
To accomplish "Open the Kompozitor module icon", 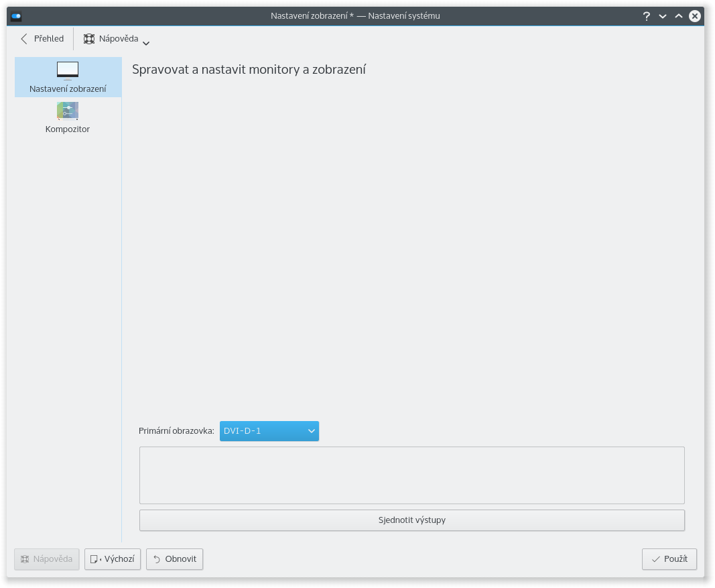I will (68, 111).
